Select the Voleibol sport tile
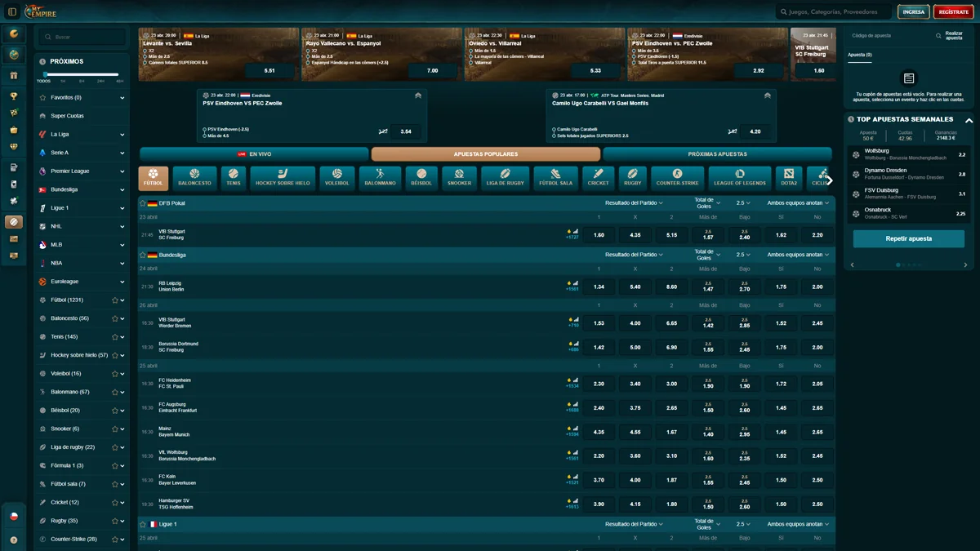980x551 pixels. [x=336, y=178]
